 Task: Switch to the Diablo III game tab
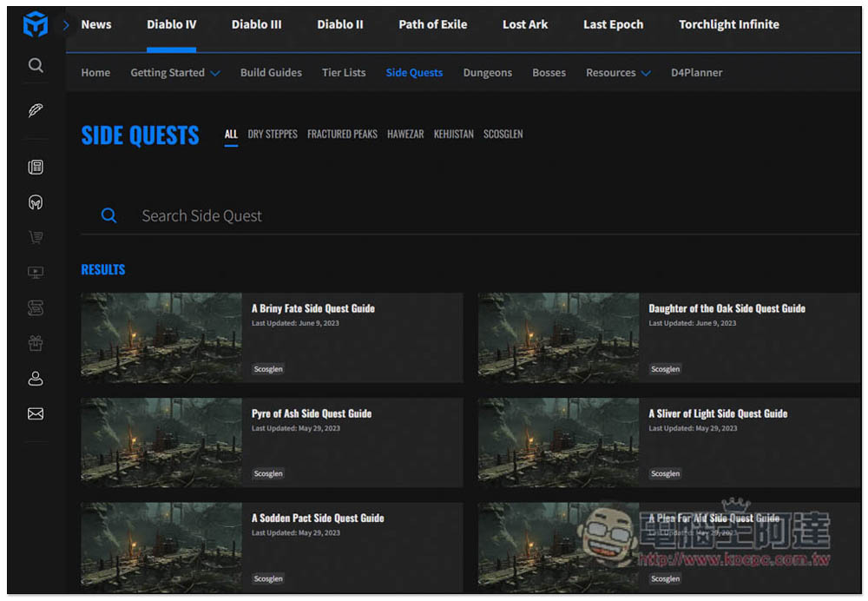[x=256, y=24]
